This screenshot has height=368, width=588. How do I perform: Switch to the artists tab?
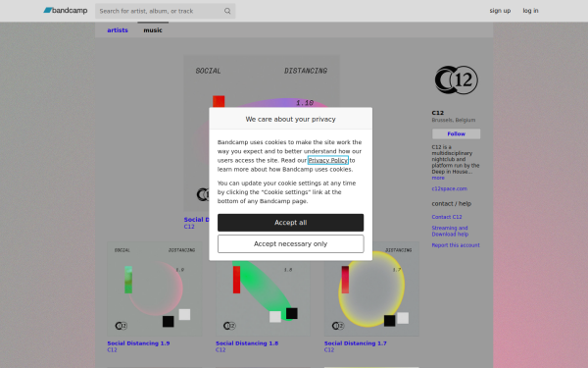[118, 30]
